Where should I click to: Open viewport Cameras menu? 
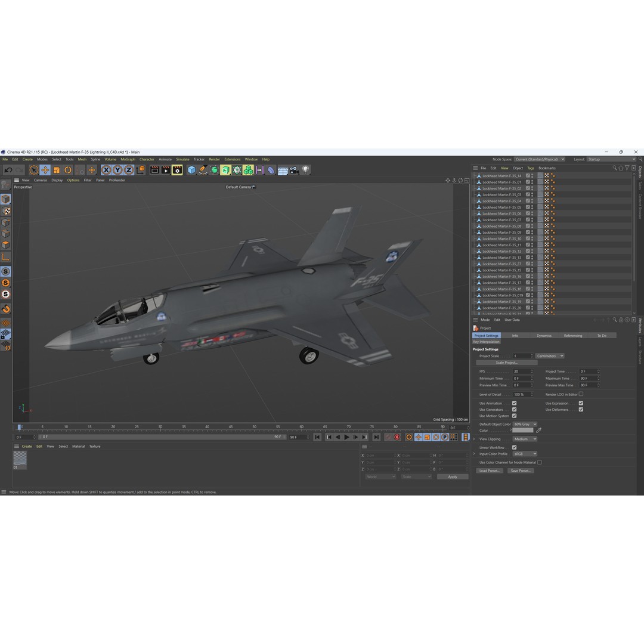pyautogui.click(x=41, y=180)
